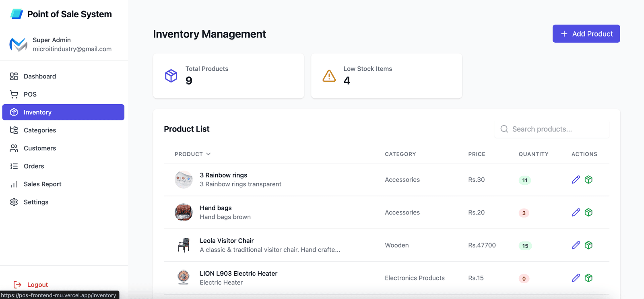Open the Orders section
644x299 pixels.
63,166
